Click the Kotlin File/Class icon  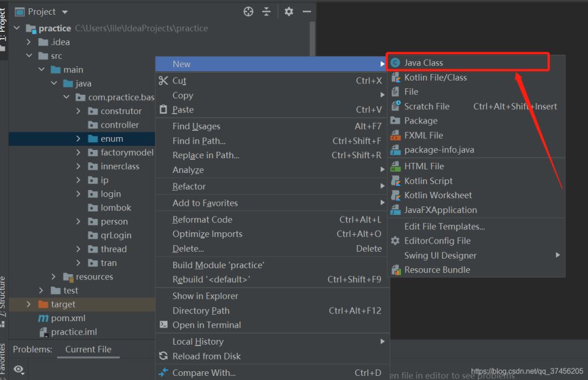396,78
